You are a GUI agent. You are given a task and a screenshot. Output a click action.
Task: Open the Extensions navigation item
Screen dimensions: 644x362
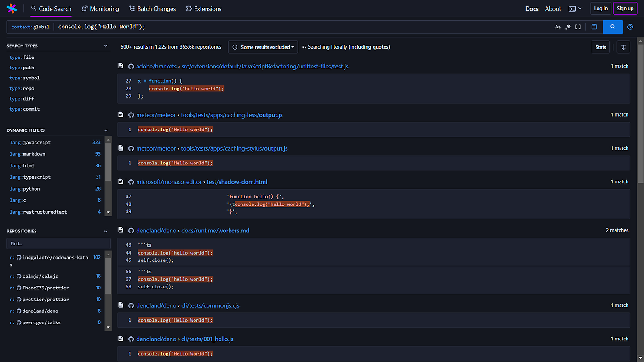coord(204,8)
